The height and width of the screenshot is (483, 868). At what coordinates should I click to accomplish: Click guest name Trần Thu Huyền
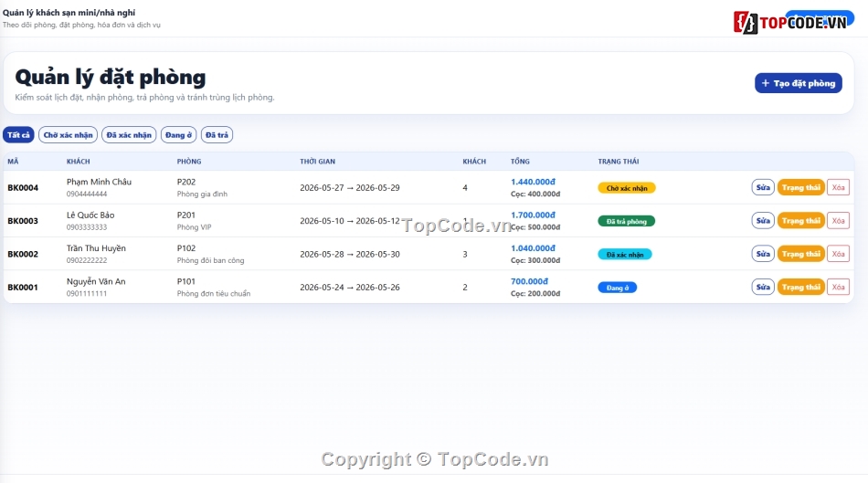pyautogui.click(x=96, y=247)
